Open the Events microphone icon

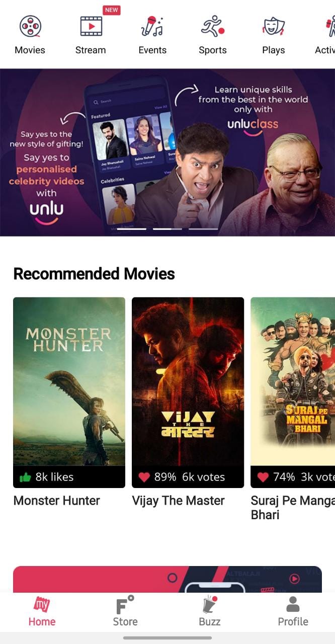pos(152,26)
